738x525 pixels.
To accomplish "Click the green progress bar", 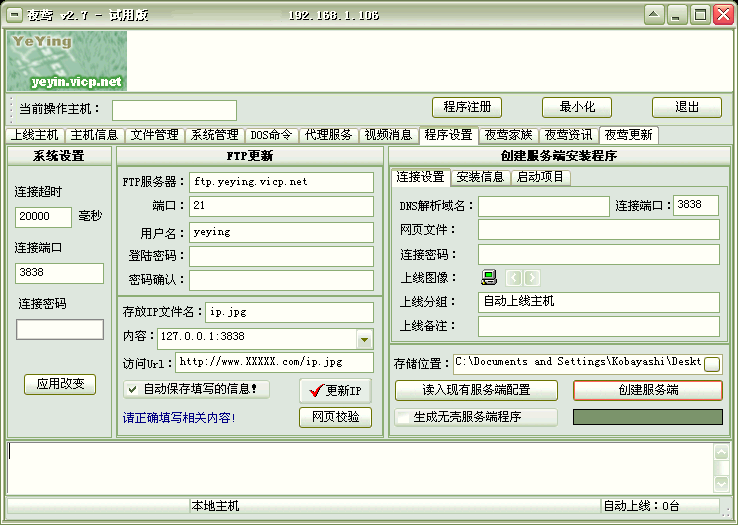I will pyautogui.click(x=647, y=417).
